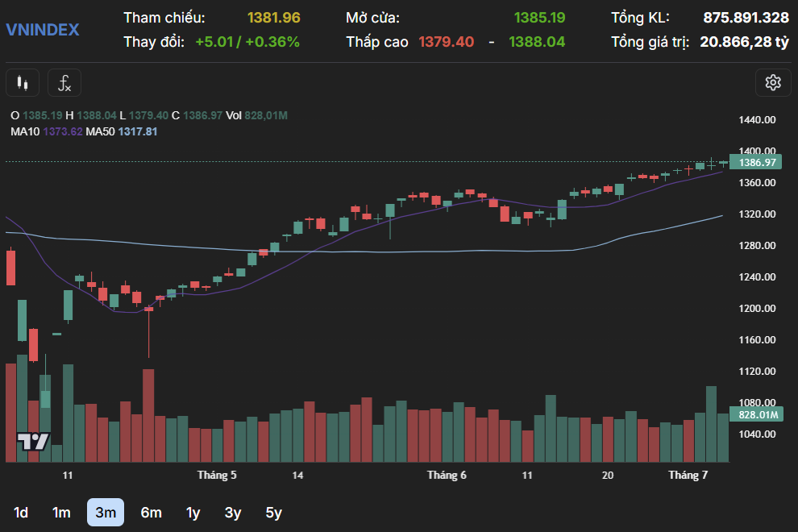Click the Tháng 6 time axis label
The width and height of the screenshot is (798, 532).
coord(447,476)
